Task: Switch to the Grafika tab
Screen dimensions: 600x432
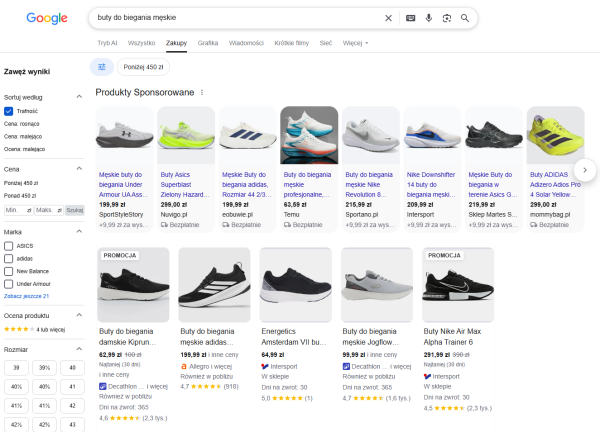Action: (208, 43)
